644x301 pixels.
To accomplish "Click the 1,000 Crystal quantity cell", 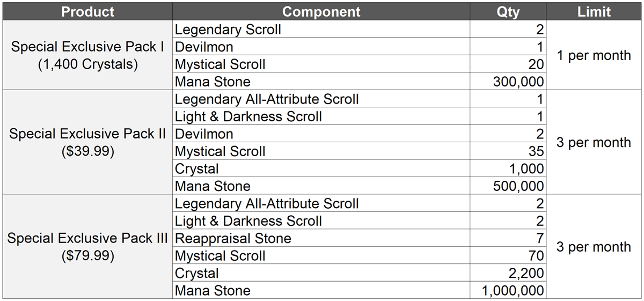I will pyautogui.click(x=508, y=168).
